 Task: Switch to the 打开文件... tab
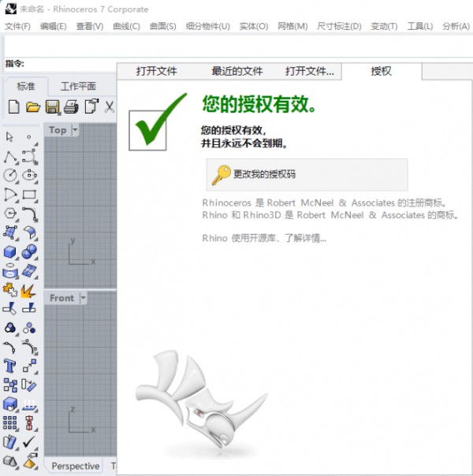pyautogui.click(x=309, y=71)
